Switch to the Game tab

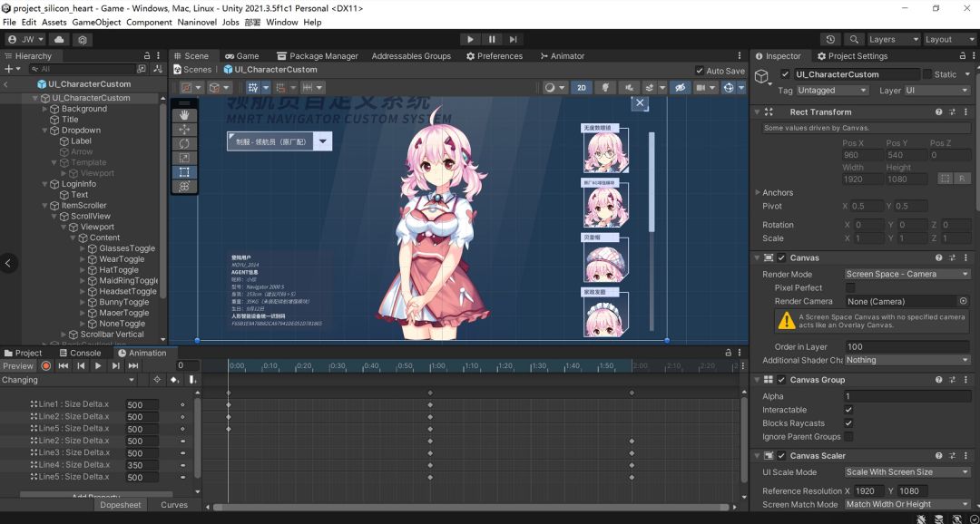click(x=242, y=56)
